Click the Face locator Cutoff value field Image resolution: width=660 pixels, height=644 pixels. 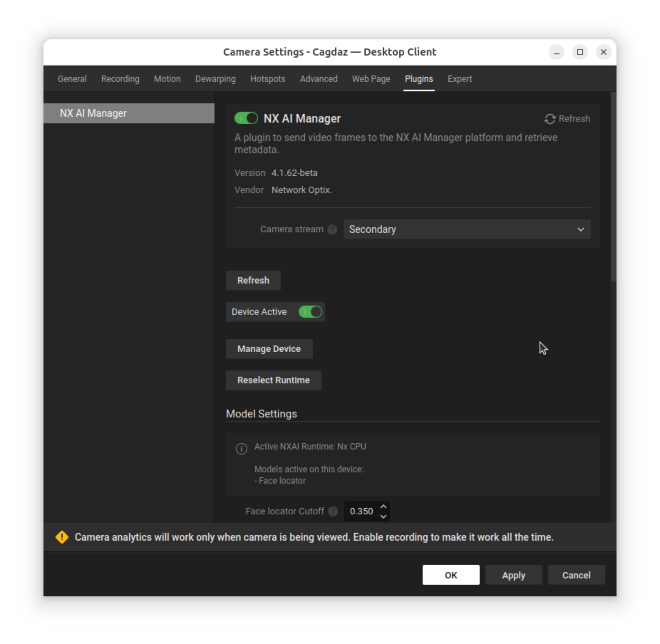tap(361, 511)
